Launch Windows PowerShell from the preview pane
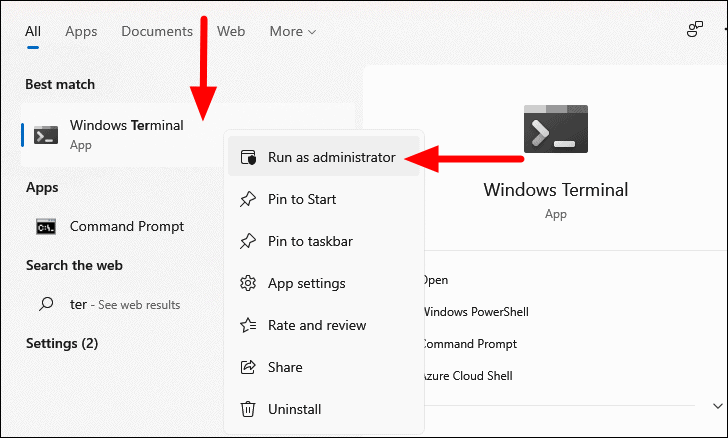Screen dimensions: 728x438 click(x=475, y=312)
